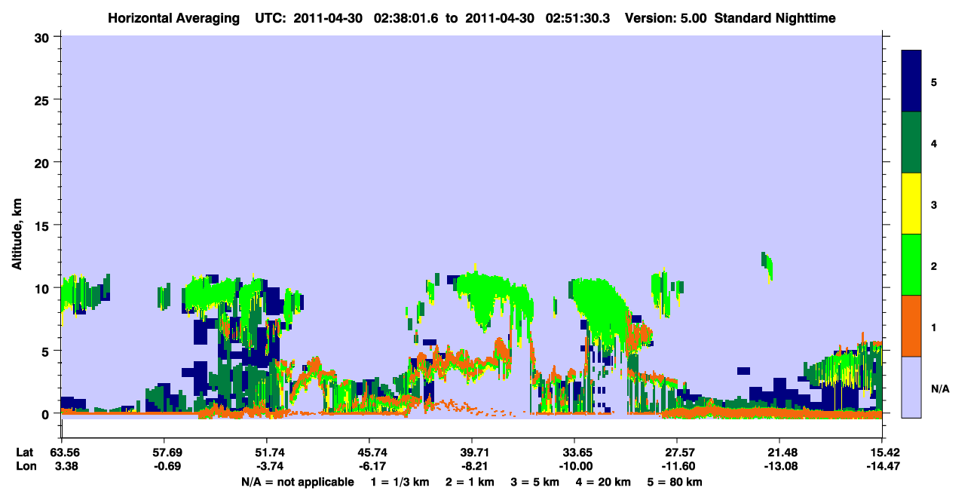Click the 'Lat' row label
Image resolution: width=980 pixels, height=503 pixels.
pos(25,452)
